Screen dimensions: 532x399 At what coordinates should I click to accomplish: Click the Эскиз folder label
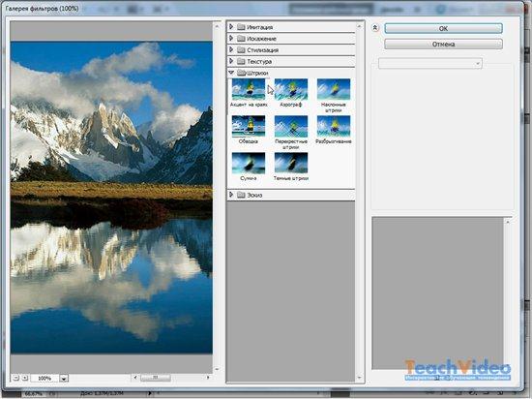coord(254,195)
